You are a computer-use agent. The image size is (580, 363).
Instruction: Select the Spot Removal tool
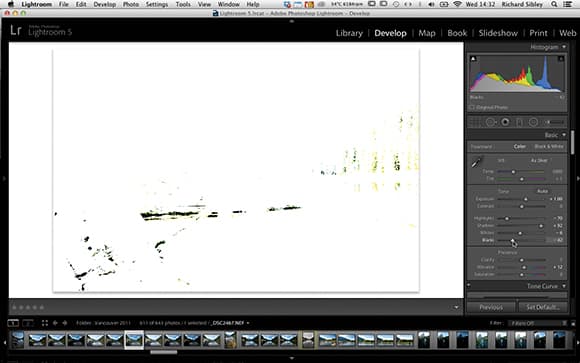coord(490,122)
